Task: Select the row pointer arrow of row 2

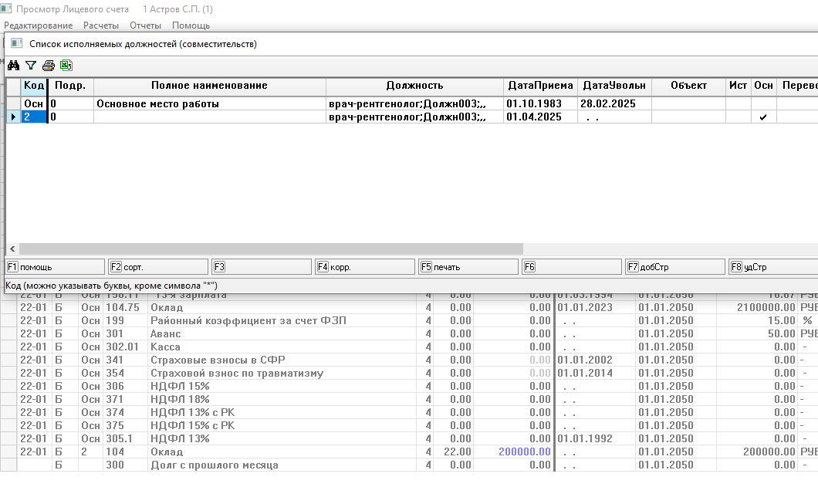Action: coord(13,117)
